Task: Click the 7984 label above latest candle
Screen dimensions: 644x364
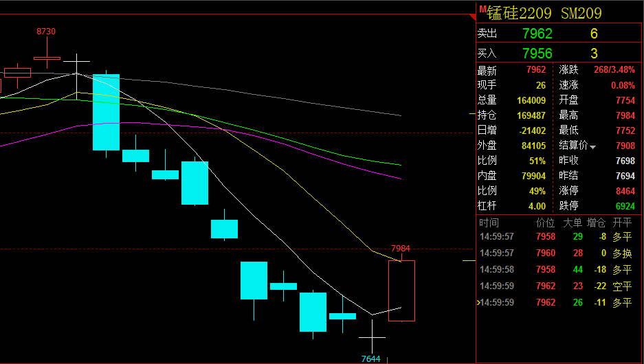Action: tap(401, 248)
